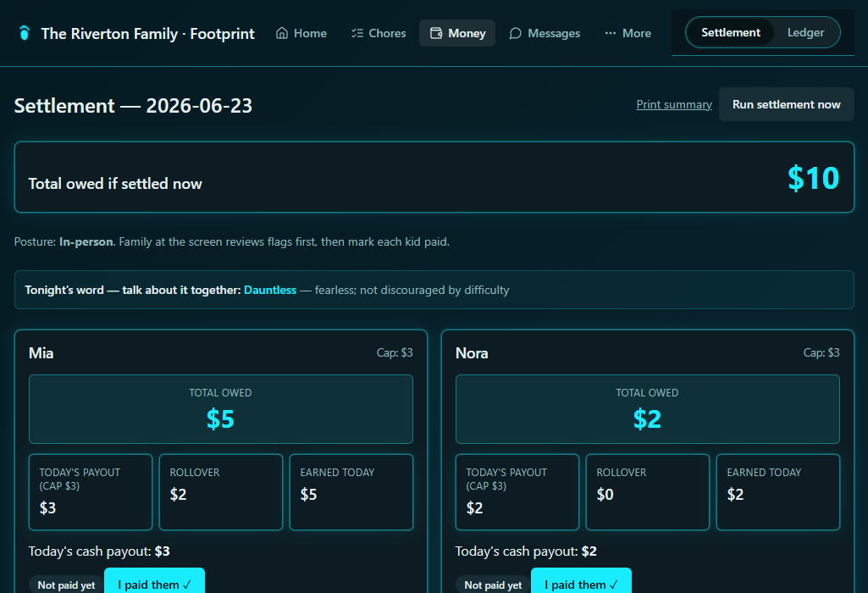
Task: Click the More ellipsis icon
Action: point(610,33)
